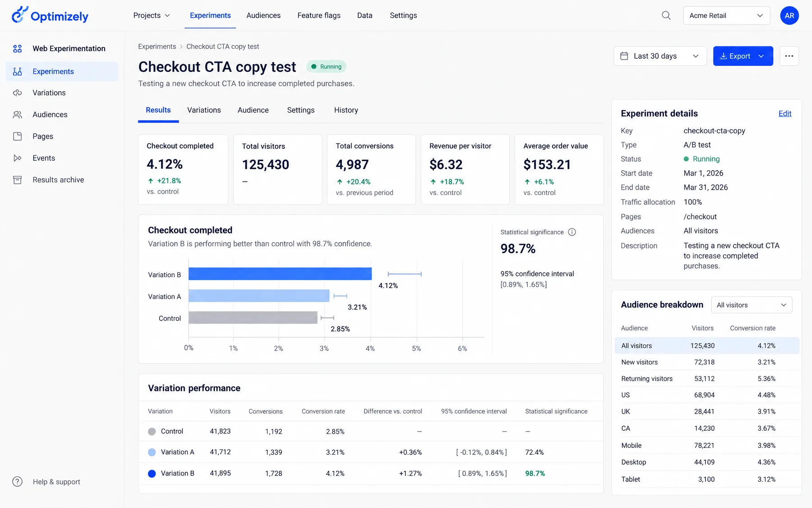Click the 72.4% significance value
Viewport: 812px width, 508px height.
(535, 452)
